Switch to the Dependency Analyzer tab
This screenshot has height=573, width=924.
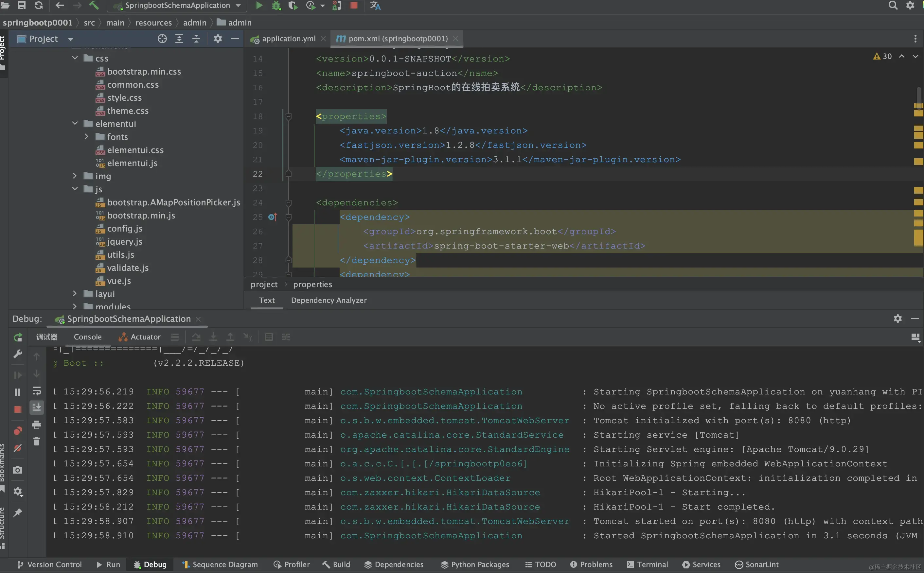click(x=329, y=300)
